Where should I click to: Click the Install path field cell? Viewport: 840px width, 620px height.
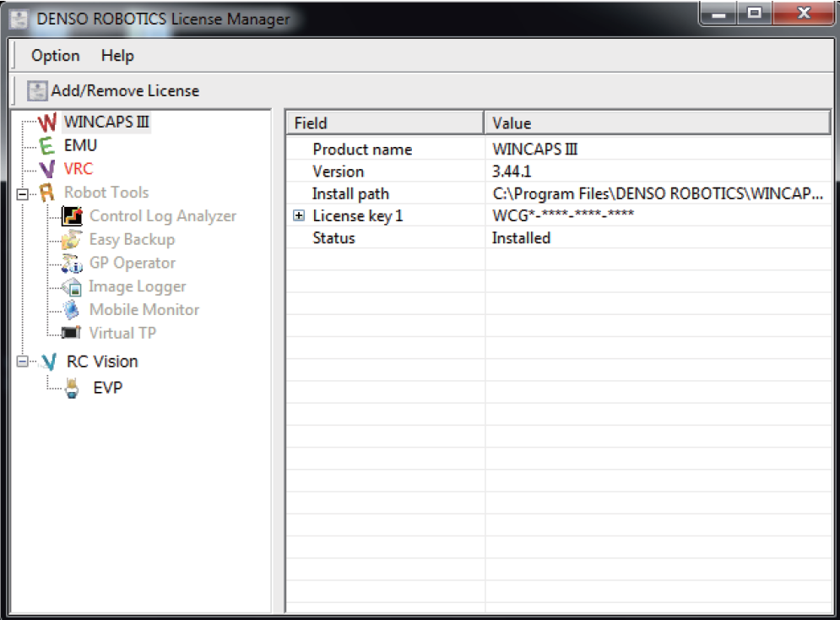point(385,193)
